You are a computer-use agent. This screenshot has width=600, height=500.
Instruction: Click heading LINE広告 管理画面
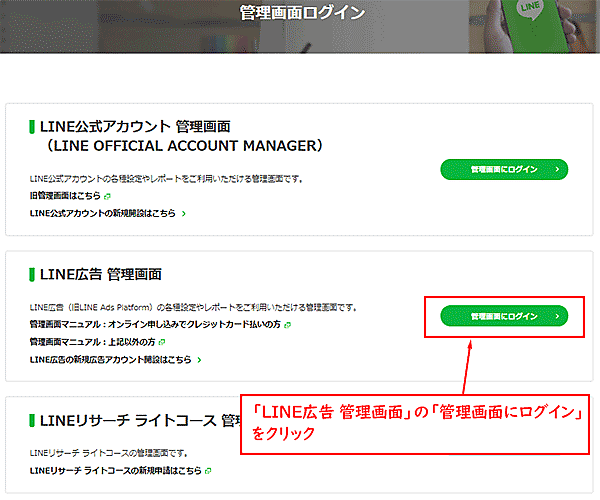tap(101, 274)
